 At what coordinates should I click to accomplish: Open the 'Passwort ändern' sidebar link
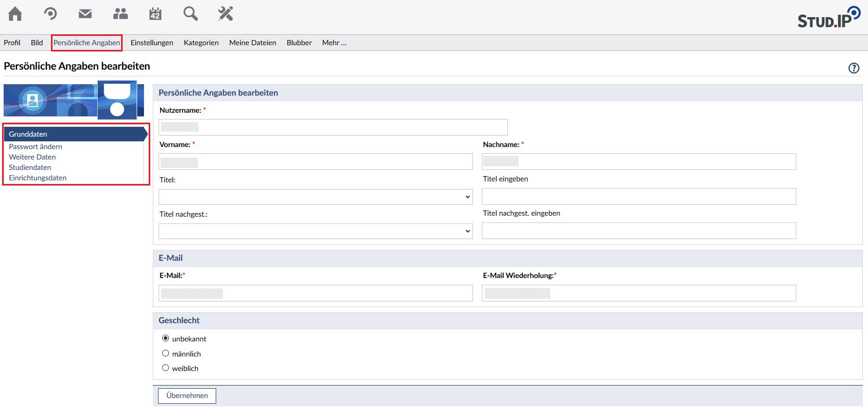click(35, 147)
